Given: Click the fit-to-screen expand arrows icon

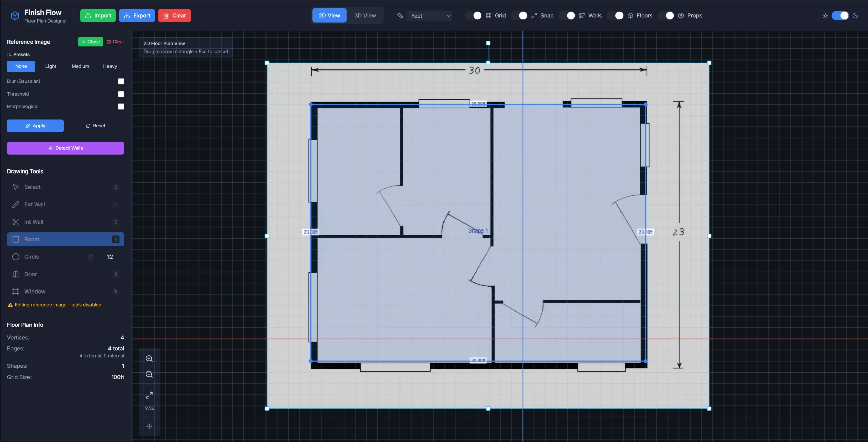Looking at the screenshot, I should [x=149, y=395].
